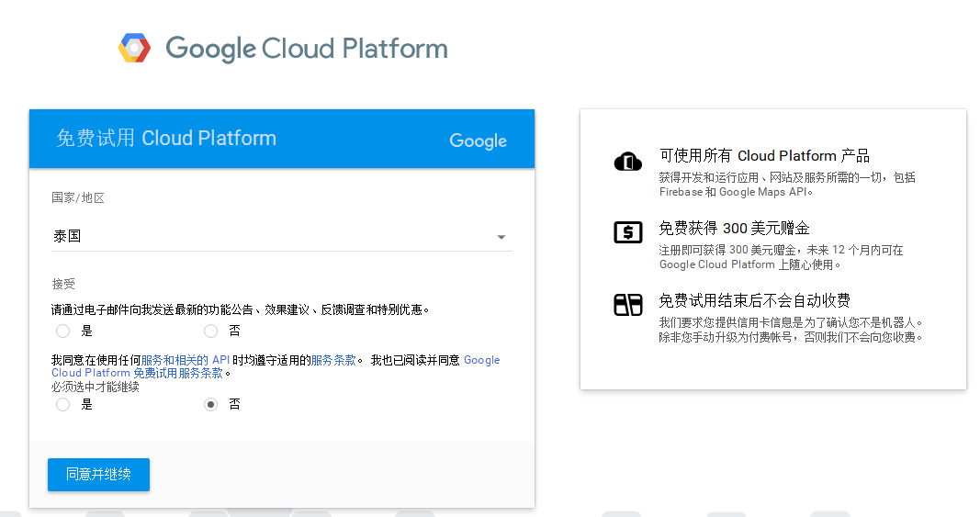Select 否 for email updates
The width and height of the screenshot is (980, 517).
[210, 331]
